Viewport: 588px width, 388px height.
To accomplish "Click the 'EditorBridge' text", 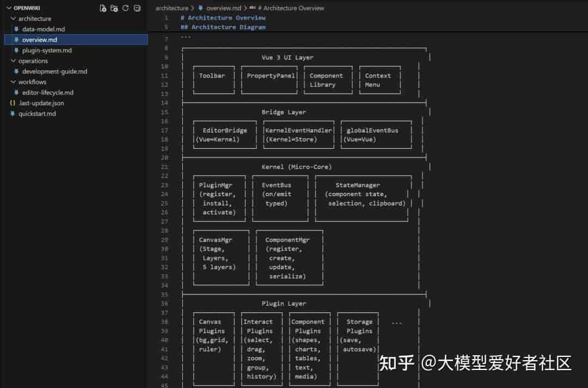I will 225,130.
